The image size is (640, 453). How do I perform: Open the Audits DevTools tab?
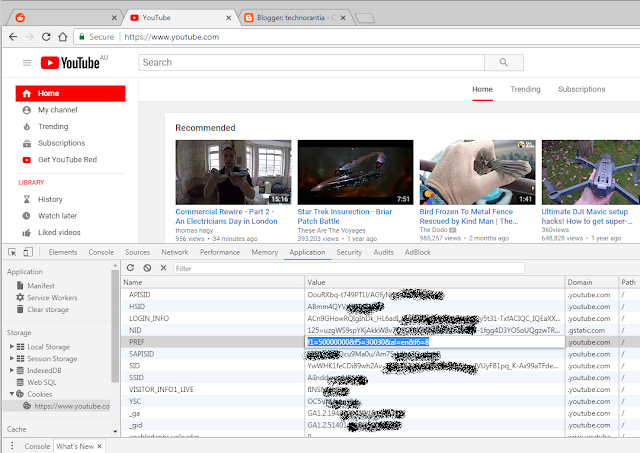click(x=383, y=252)
